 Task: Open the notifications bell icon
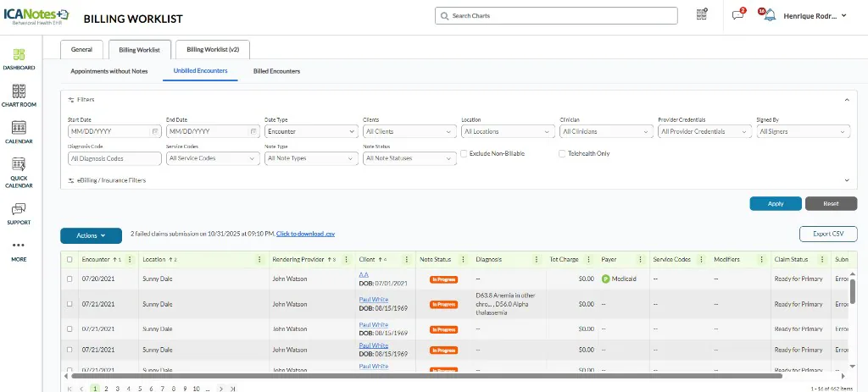click(768, 15)
